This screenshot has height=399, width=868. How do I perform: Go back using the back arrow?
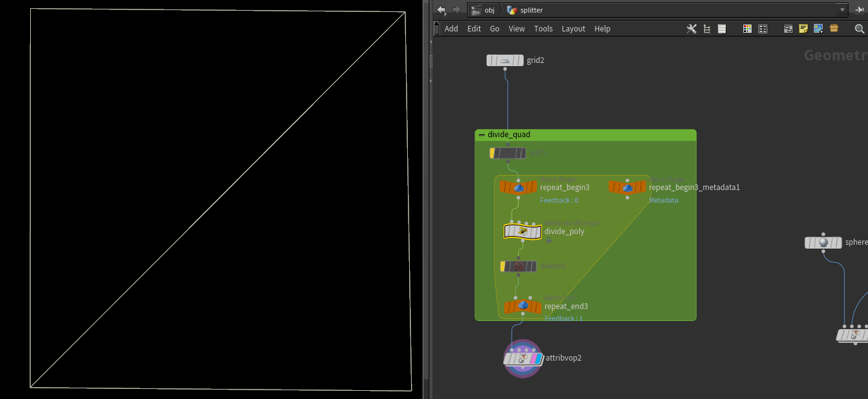pos(441,10)
